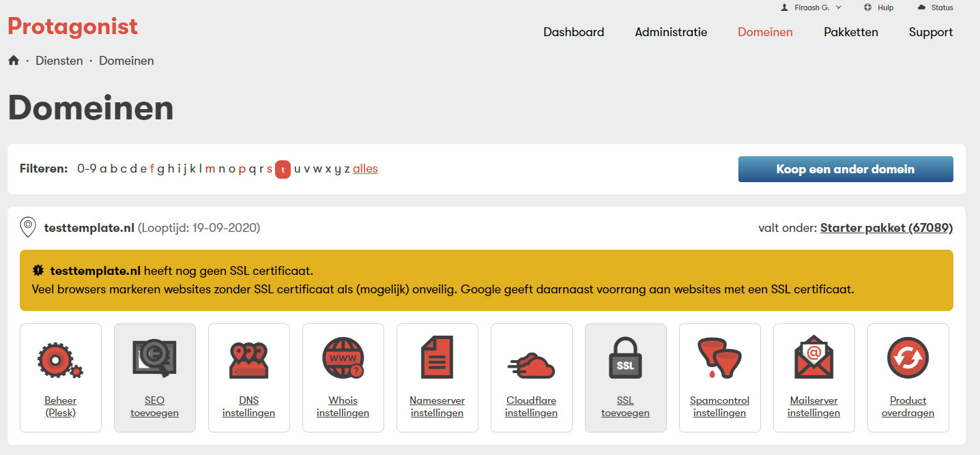Image resolution: width=980 pixels, height=455 pixels.
Task: Filter domains by 0-9
Action: tap(87, 169)
